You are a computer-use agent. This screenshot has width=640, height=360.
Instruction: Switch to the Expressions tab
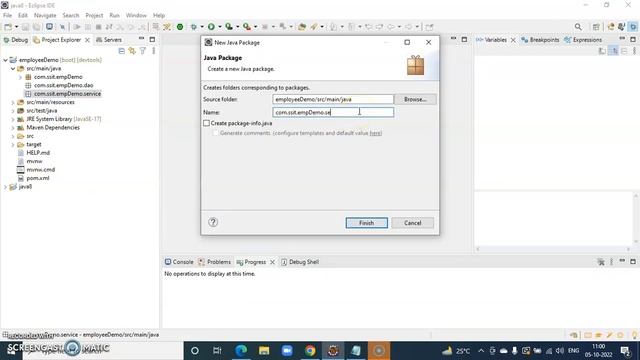583,40
